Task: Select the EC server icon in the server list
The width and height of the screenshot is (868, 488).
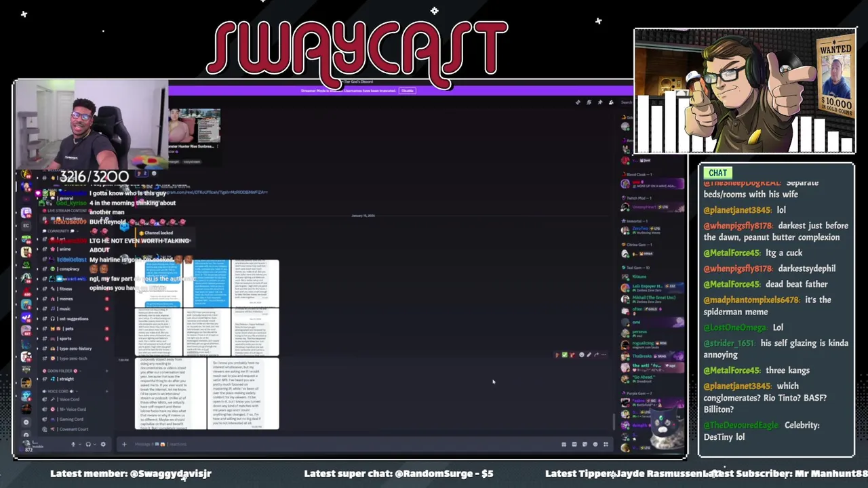Action: click(26, 225)
